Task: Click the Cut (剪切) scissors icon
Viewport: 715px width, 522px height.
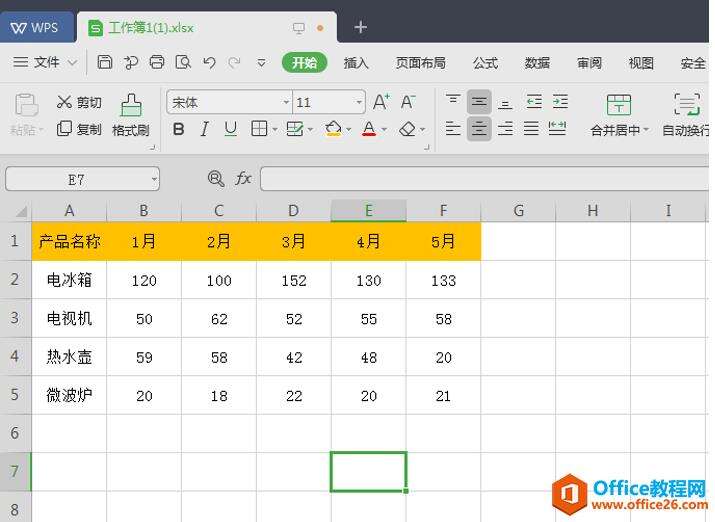Action: click(64, 102)
